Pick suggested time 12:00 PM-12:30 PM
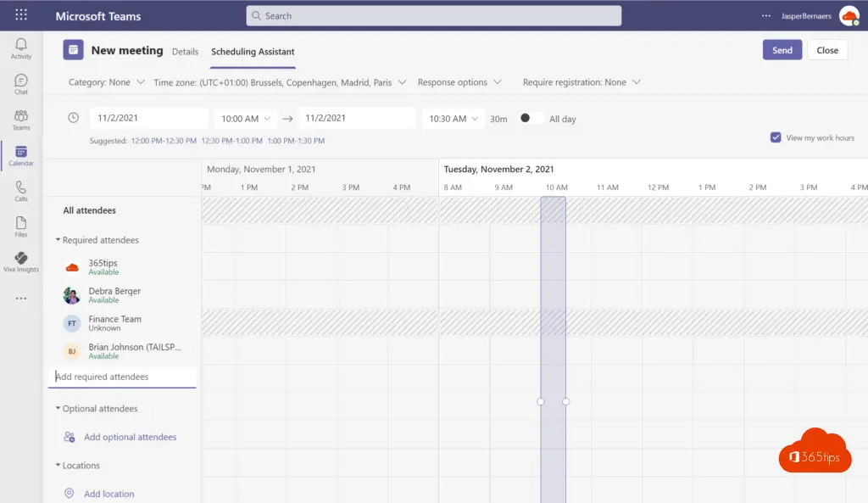 click(164, 141)
